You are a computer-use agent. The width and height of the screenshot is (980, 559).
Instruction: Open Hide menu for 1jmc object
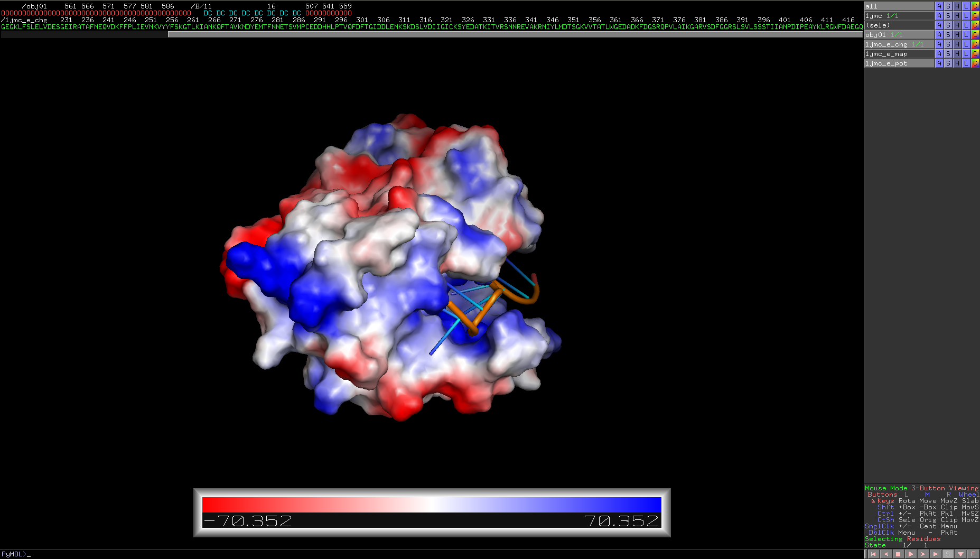pyautogui.click(x=957, y=16)
